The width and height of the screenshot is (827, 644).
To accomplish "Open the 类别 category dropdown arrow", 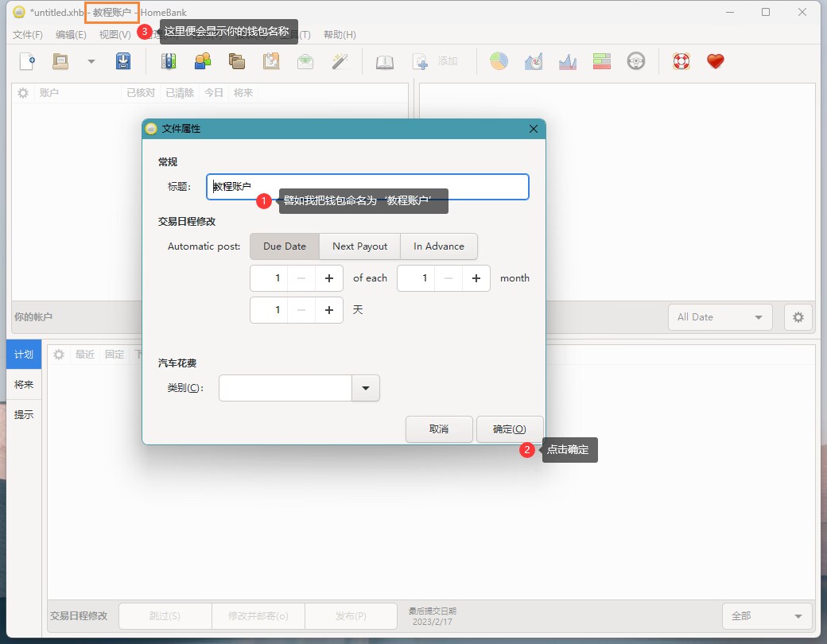I will 366,388.
